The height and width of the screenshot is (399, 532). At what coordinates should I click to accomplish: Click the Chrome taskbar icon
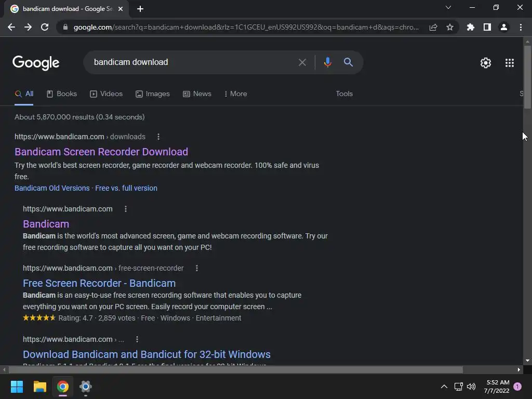(x=63, y=387)
